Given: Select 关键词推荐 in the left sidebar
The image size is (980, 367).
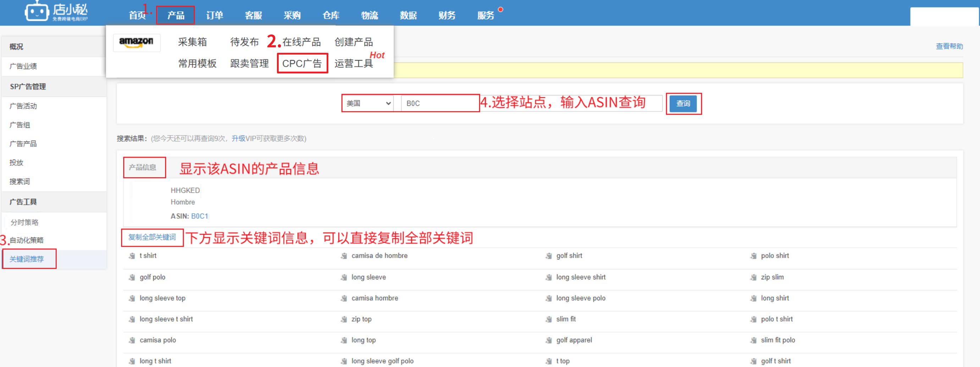Looking at the screenshot, I should coord(27,259).
